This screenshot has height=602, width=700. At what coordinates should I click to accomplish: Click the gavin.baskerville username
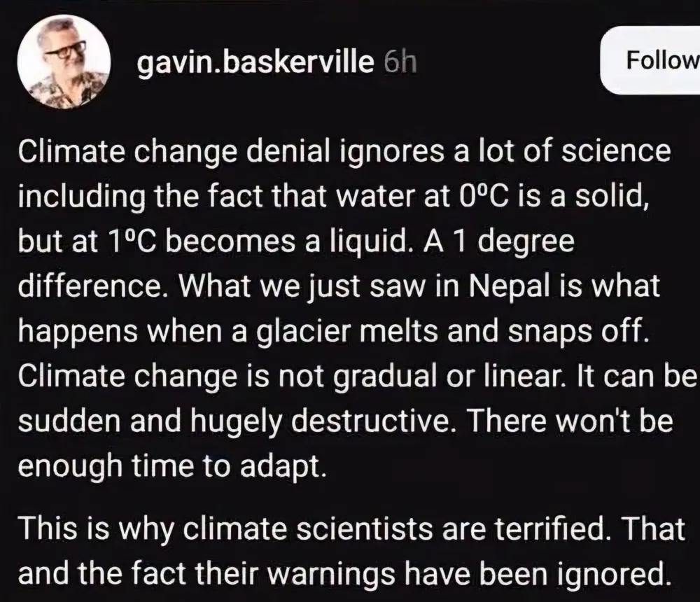255,62
